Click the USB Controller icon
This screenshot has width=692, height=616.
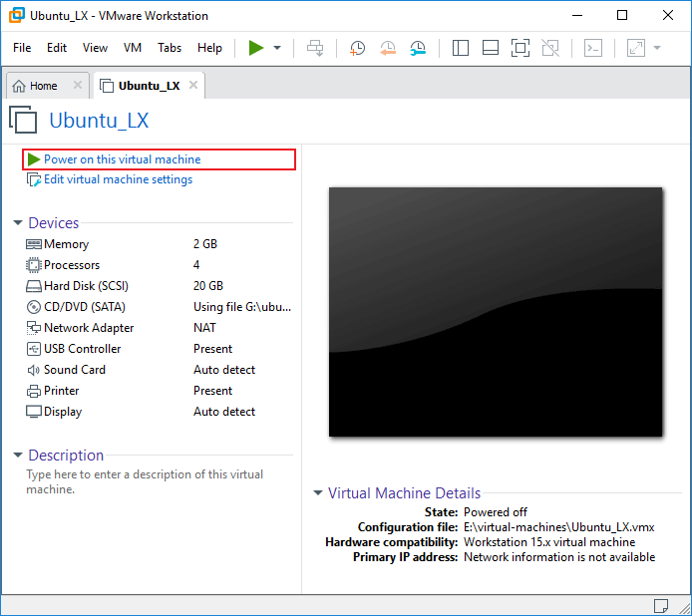point(34,349)
